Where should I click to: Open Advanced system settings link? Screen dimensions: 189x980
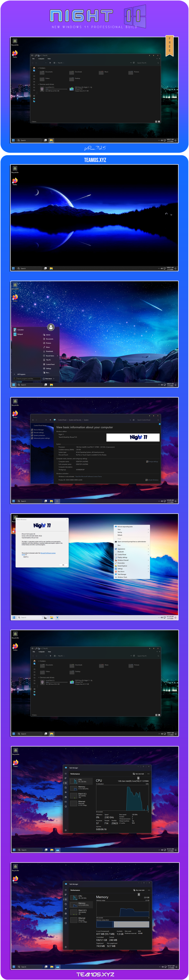pyautogui.click(x=41, y=438)
